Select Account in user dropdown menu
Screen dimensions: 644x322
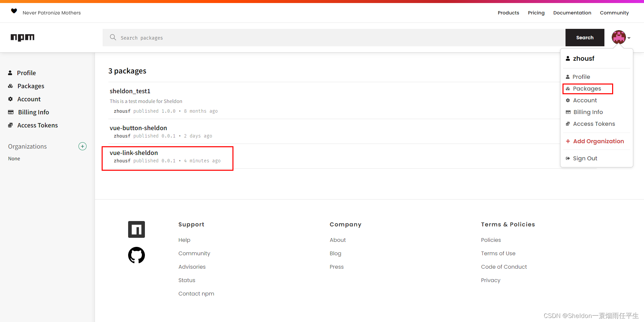[585, 100]
